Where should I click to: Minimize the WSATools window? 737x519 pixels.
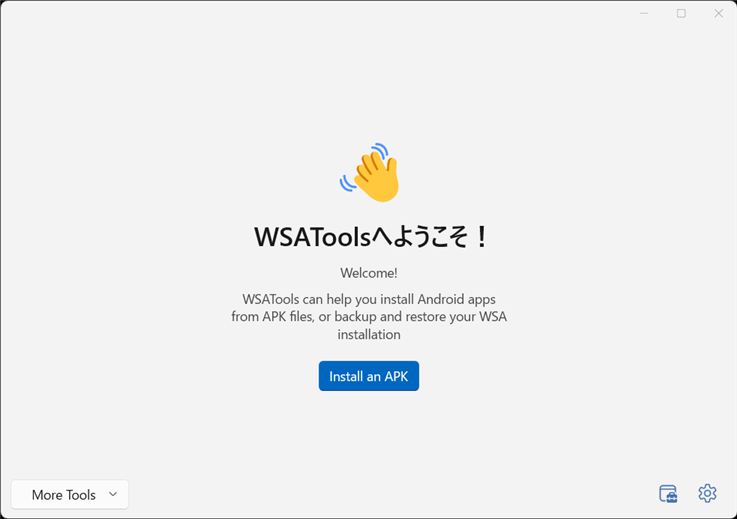[x=643, y=14]
